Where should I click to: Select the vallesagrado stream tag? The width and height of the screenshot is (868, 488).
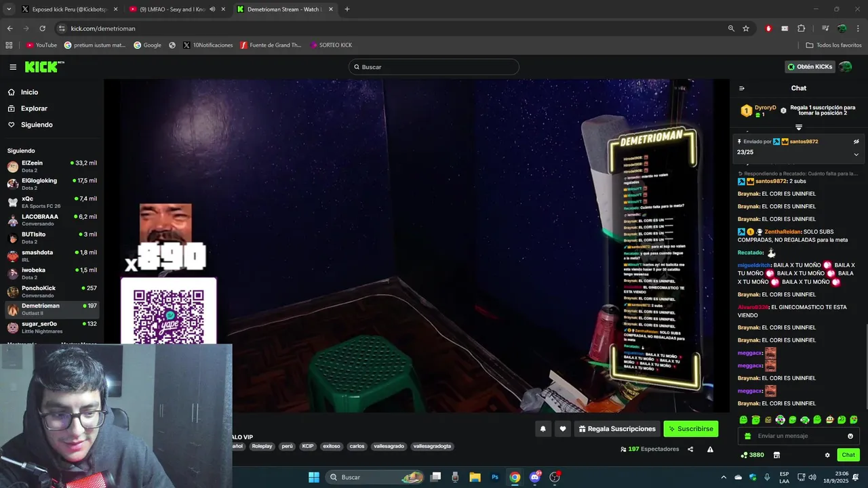tap(389, 447)
